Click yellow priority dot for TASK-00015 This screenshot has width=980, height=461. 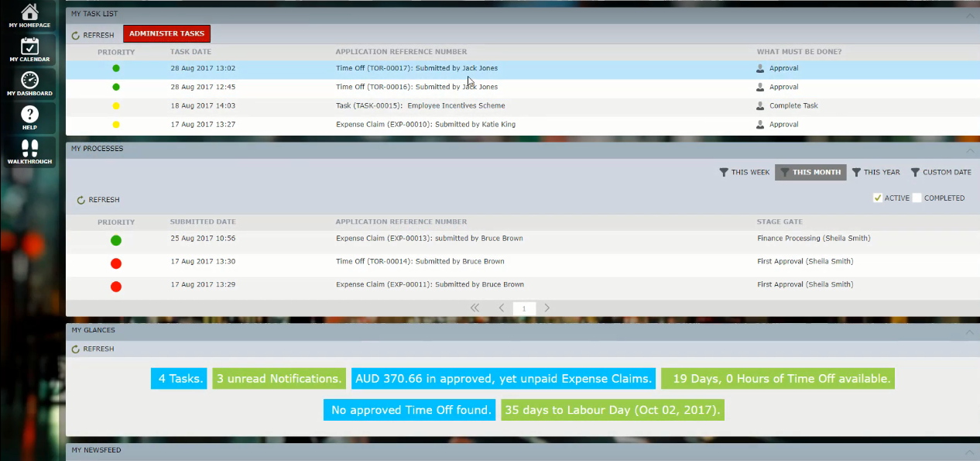point(116,105)
